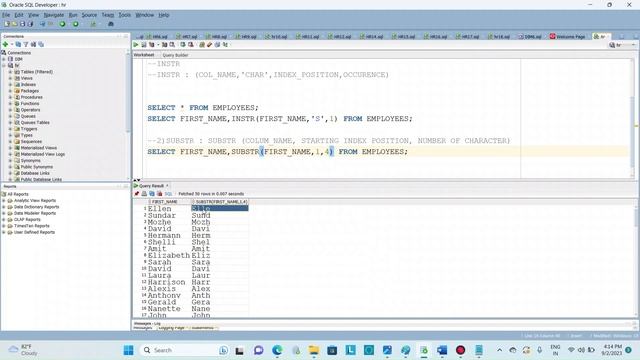640x360 pixels.
Task: Click the cell 'Elizabeth' in results
Action: click(169, 256)
